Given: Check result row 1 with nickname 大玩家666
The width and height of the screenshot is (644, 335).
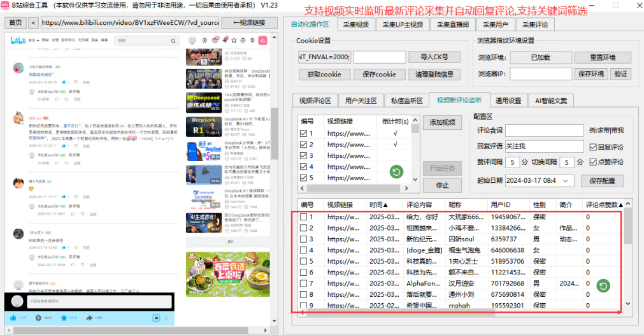Looking at the screenshot, I should point(303,217).
